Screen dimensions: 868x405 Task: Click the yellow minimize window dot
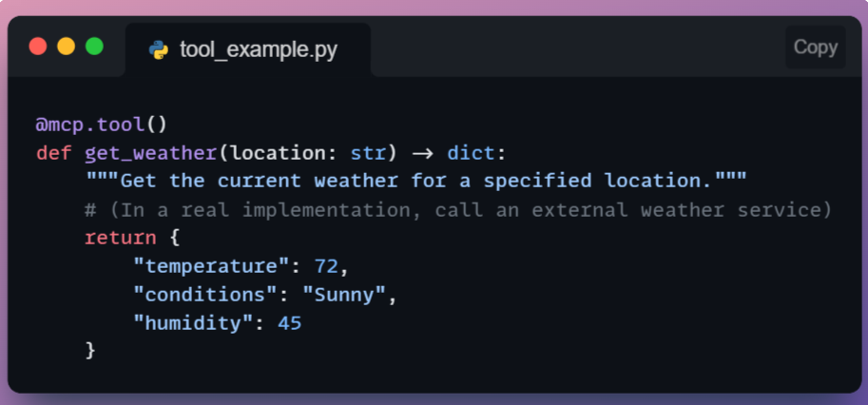(67, 46)
